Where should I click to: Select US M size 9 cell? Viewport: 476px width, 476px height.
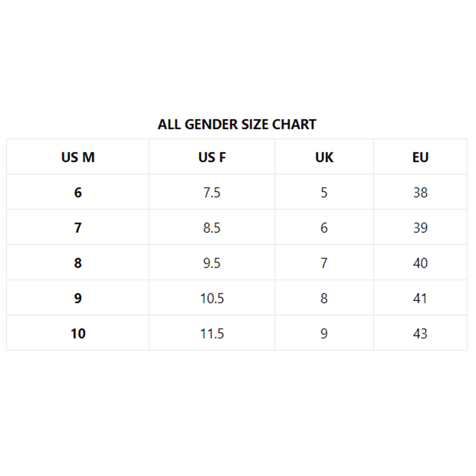[x=78, y=297]
